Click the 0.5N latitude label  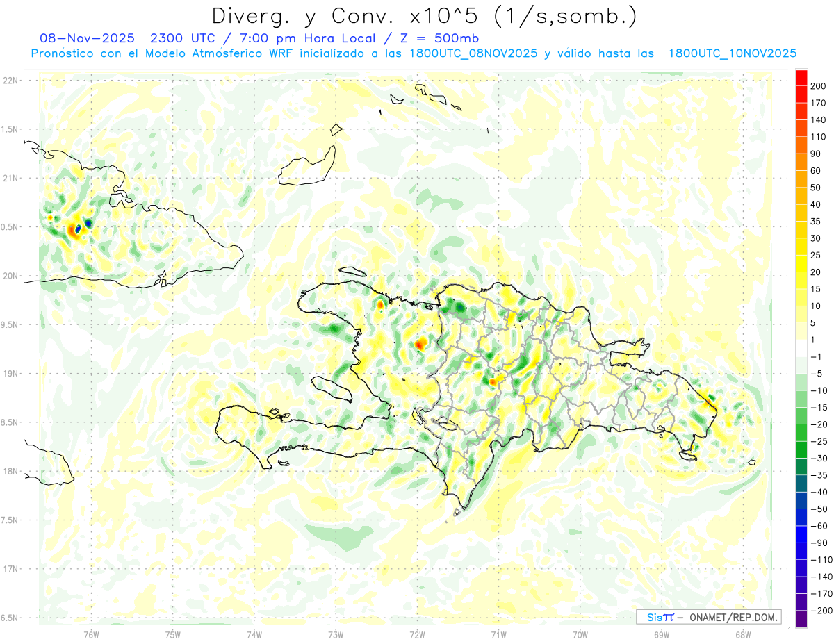[10, 227]
